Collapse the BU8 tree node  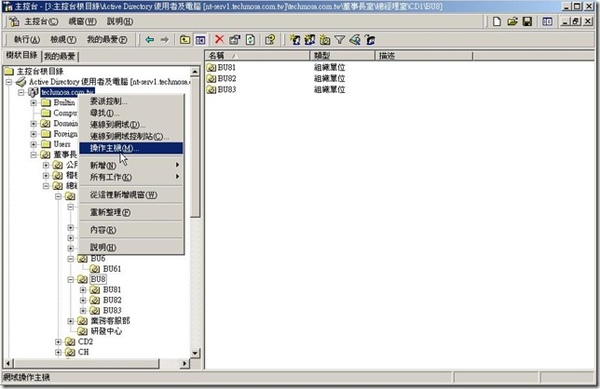[x=70, y=280]
